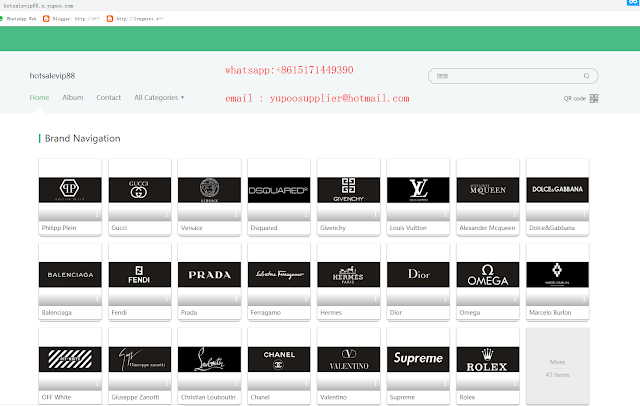This screenshot has width=640, height=406.
Task: Open the Louis Vuitton LV logo
Action: [418, 190]
